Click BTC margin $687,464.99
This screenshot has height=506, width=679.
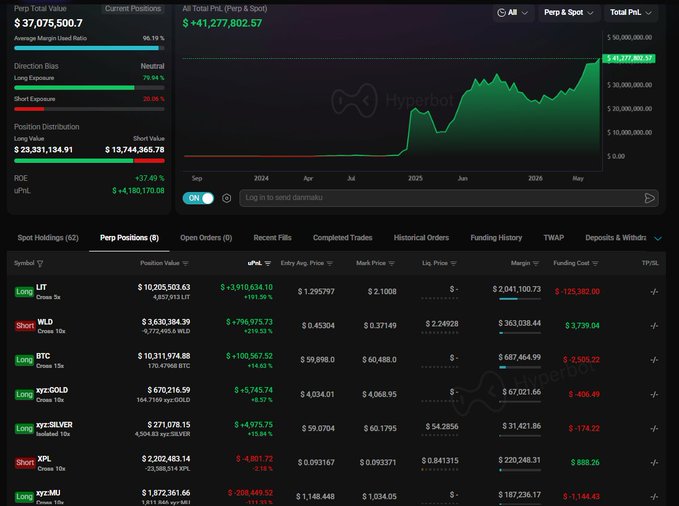click(519, 357)
